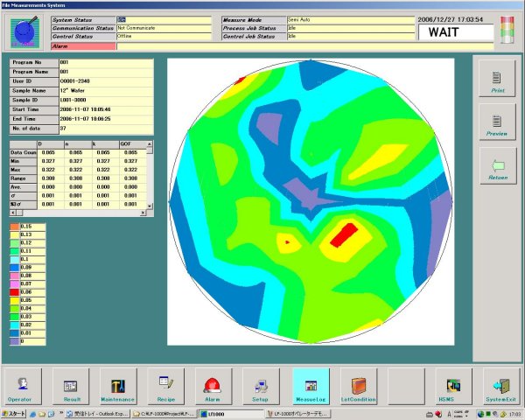
Task: Open the LotCondition screen
Action: [x=359, y=386]
